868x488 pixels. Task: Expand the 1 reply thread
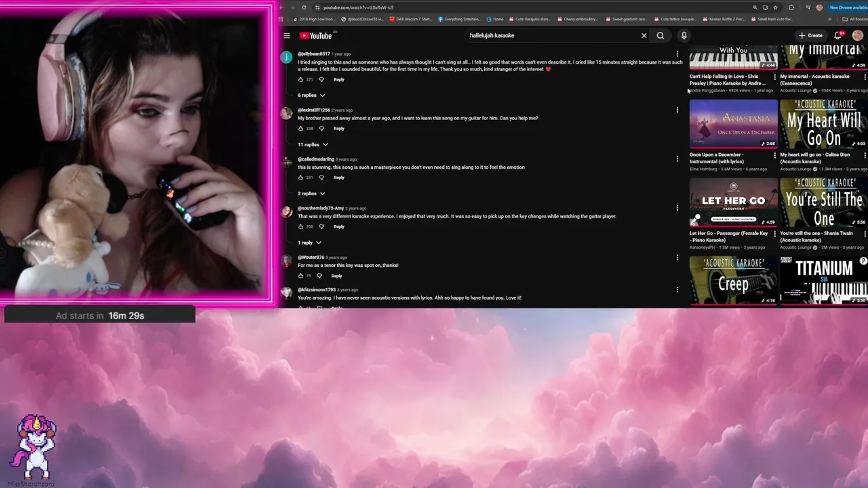pyautogui.click(x=309, y=243)
